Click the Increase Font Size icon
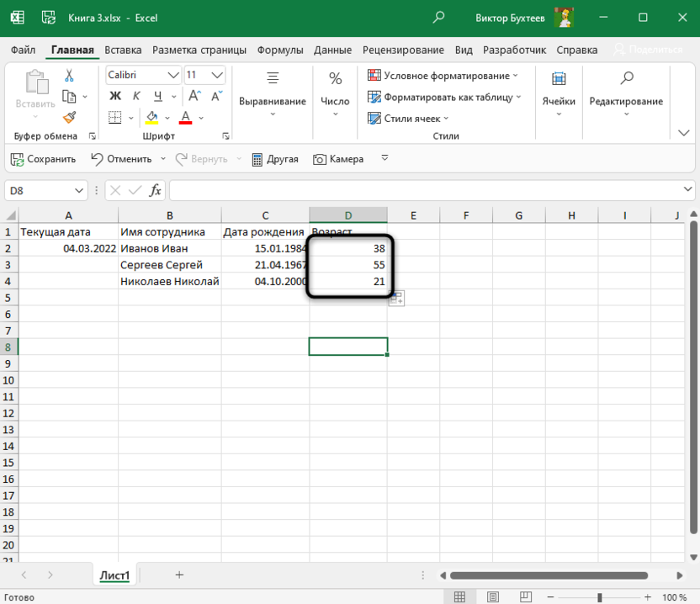This screenshot has width=700, height=604. click(194, 97)
